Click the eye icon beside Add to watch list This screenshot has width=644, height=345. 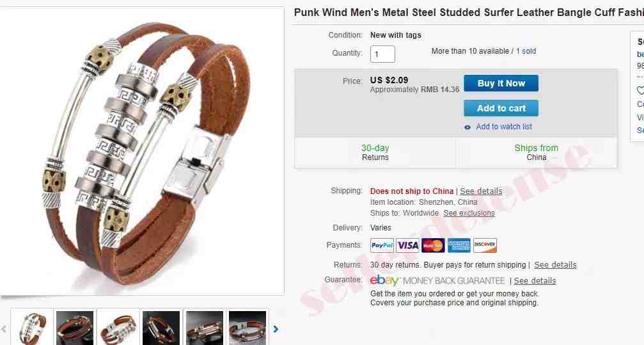[x=467, y=127]
